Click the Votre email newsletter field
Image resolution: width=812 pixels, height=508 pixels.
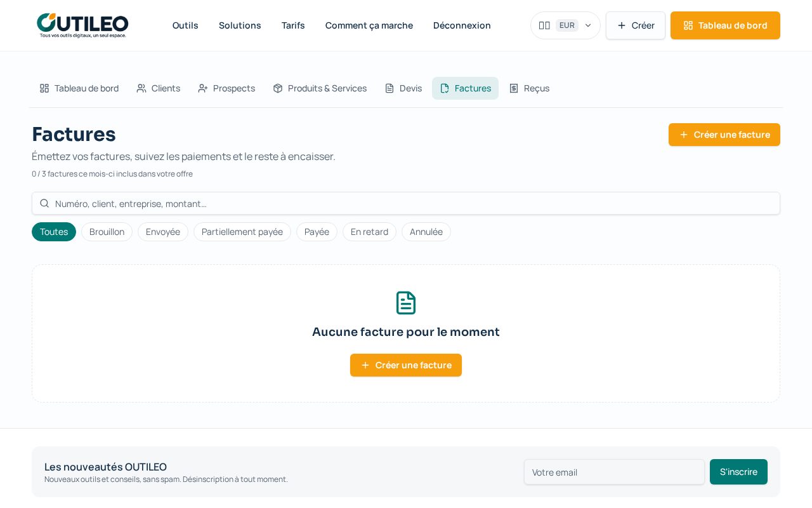click(x=614, y=472)
